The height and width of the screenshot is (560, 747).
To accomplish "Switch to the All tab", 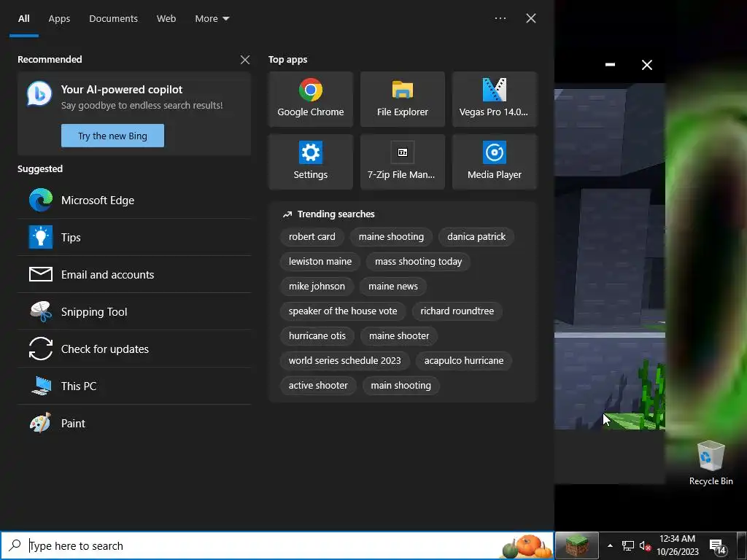I will click(x=24, y=18).
